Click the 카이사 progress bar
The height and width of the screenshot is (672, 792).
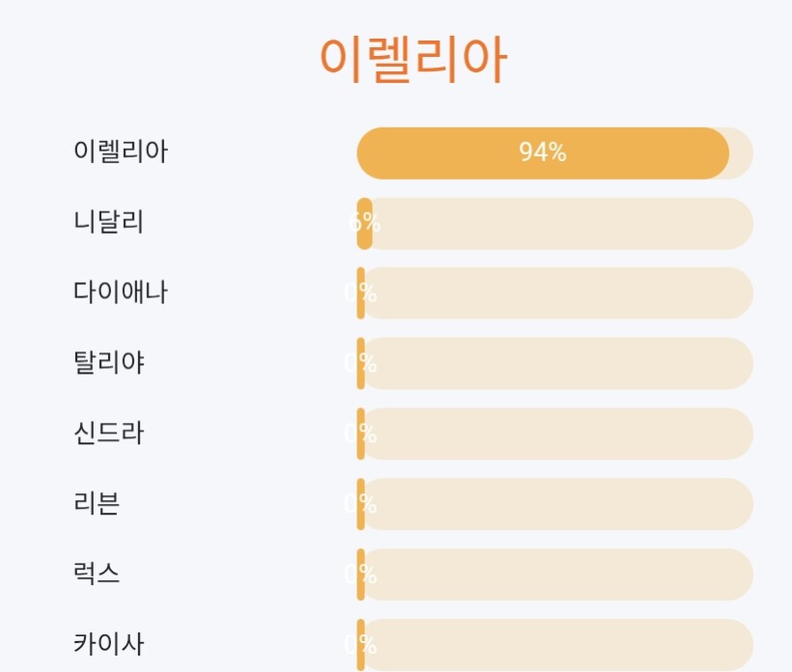(555, 644)
